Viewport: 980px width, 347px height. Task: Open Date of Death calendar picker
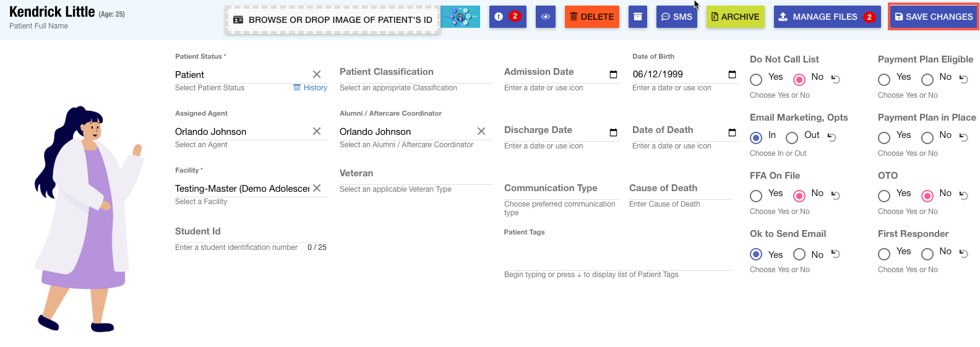(732, 132)
